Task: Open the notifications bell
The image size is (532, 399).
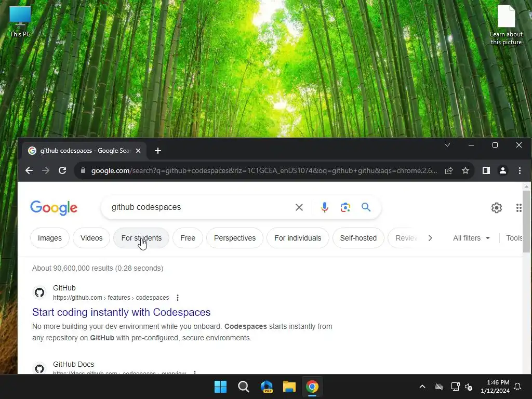Action: tap(518, 387)
